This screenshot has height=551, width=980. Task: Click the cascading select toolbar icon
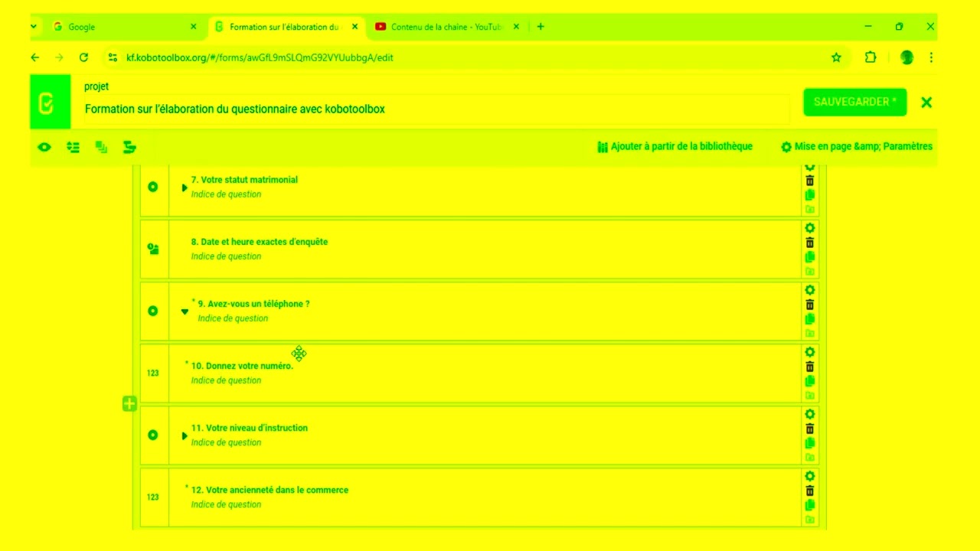pos(129,147)
